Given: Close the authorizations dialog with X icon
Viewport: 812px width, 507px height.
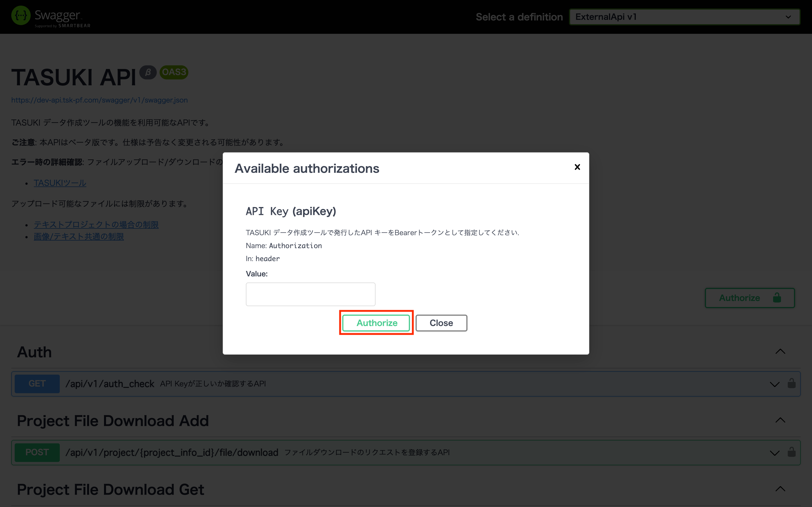Looking at the screenshot, I should tap(577, 167).
